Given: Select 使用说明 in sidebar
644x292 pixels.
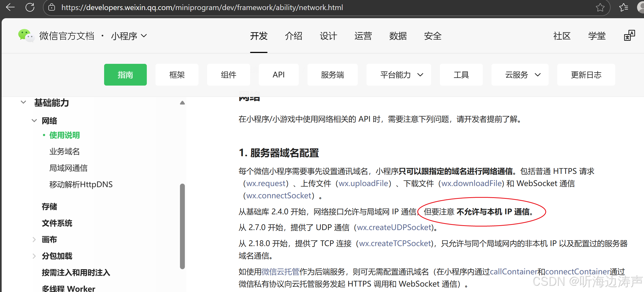Looking at the screenshot, I should 64,135.
